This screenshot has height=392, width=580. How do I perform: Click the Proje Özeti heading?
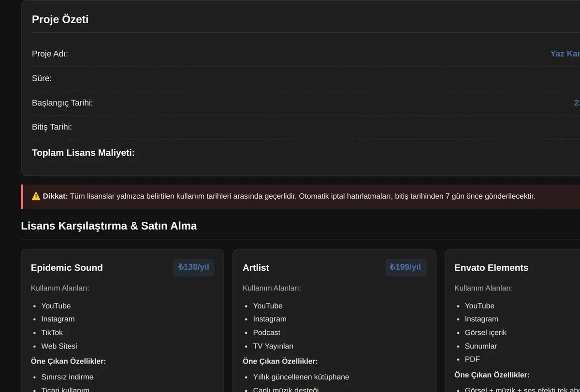pos(60,19)
